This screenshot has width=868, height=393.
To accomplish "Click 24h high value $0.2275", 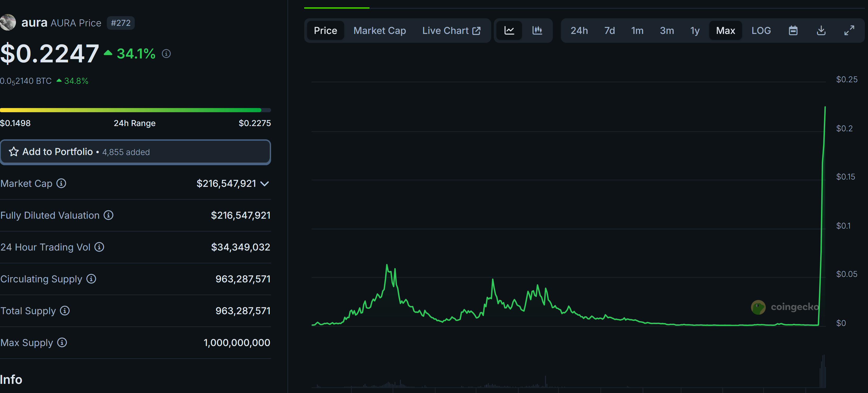I will click(255, 123).
